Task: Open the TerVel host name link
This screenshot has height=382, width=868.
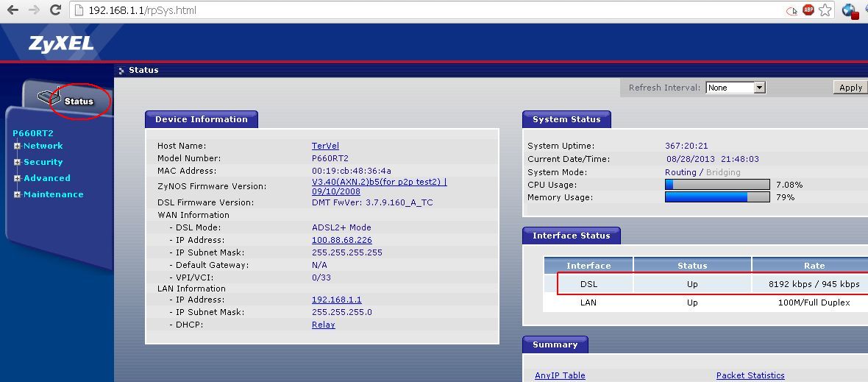Action: 325,146
